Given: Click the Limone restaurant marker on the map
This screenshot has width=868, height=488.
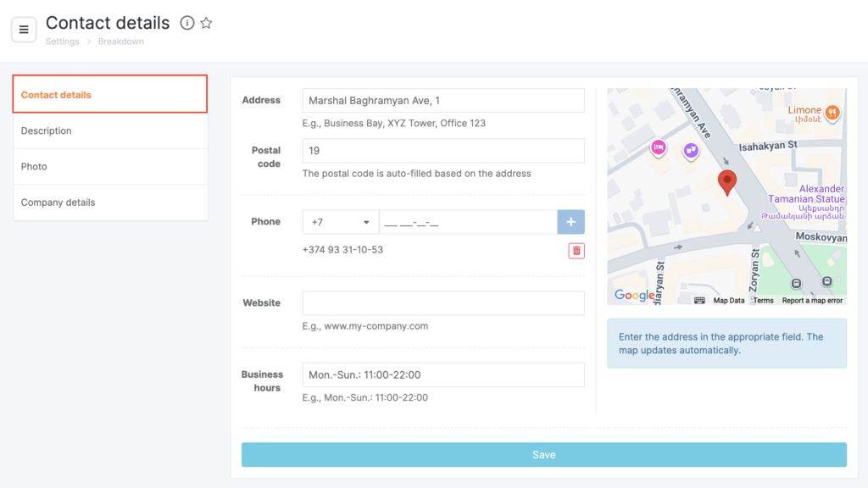Looking at the screenshot, I should (832, 111).
